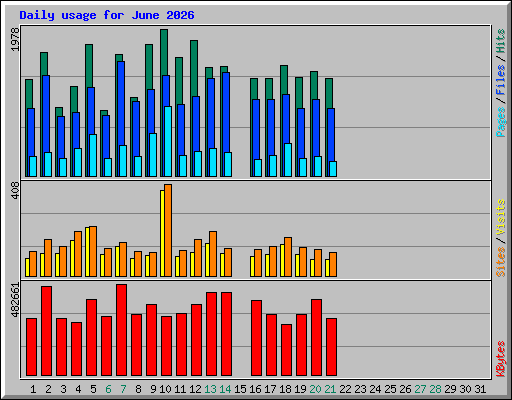Click the green day 27 label

tap(420, 389)
